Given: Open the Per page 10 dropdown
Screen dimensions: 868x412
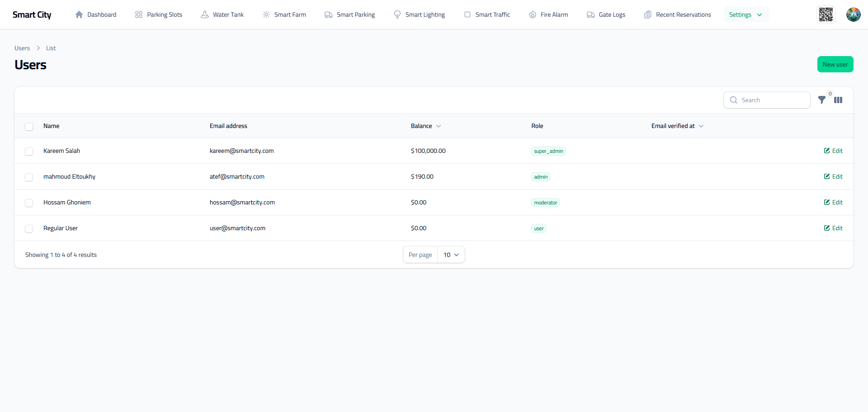Looking at the screenshot, I should pyautogui.click(x=451, y=255).
